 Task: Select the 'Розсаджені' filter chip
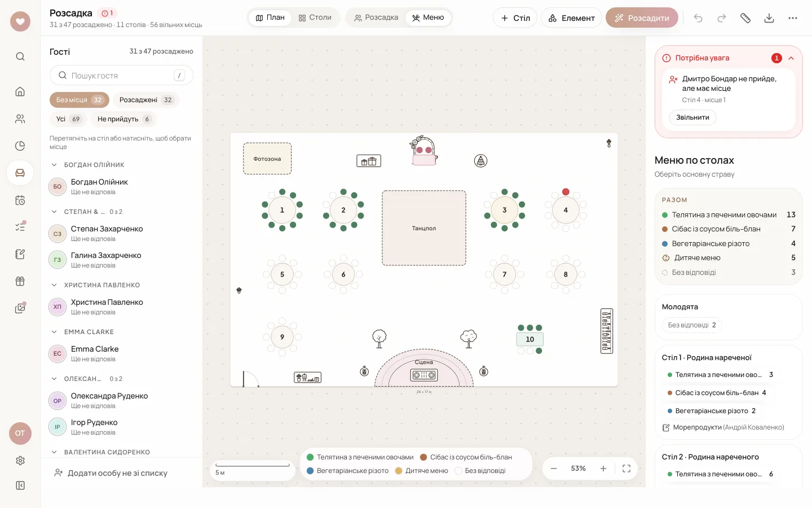click(146, 100)
